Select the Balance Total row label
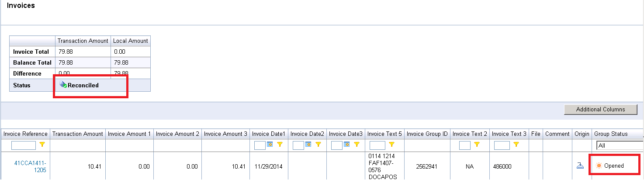Viewport: 644px width, 183px height. pyautogui.click(x=32, y=62)
